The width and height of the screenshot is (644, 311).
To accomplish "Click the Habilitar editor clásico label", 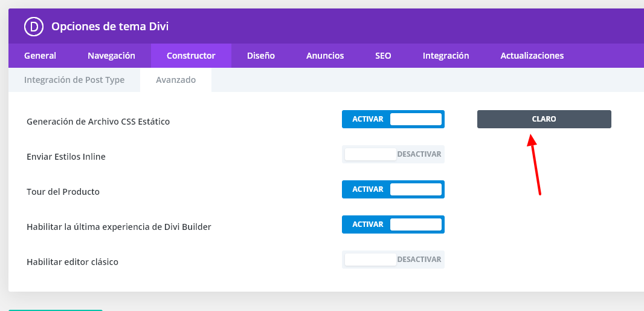I will click(x=72, y=262).
